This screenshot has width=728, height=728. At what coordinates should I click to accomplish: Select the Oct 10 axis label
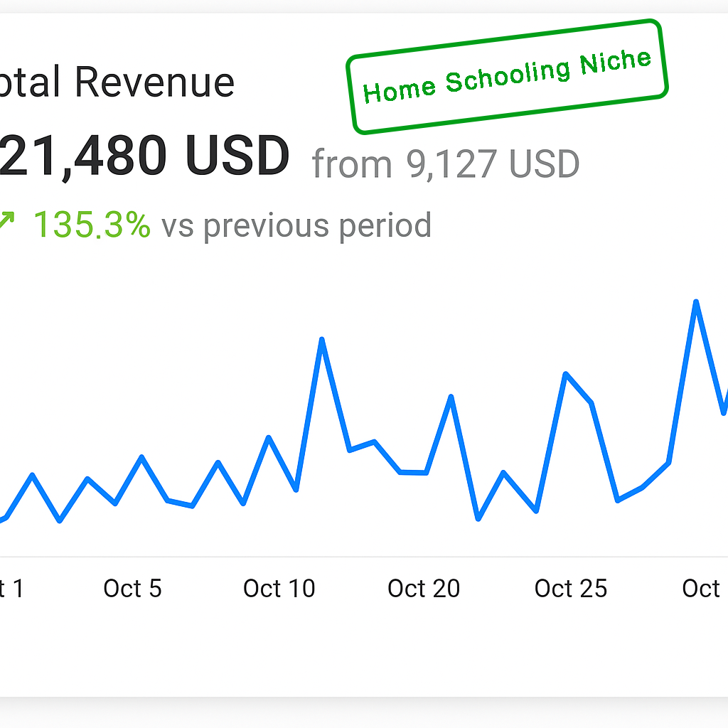279,589
